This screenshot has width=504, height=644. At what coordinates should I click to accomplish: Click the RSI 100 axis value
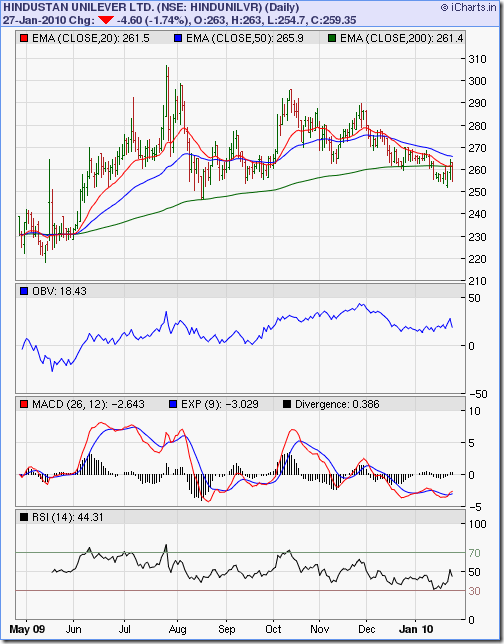click(x=477, y=524)
